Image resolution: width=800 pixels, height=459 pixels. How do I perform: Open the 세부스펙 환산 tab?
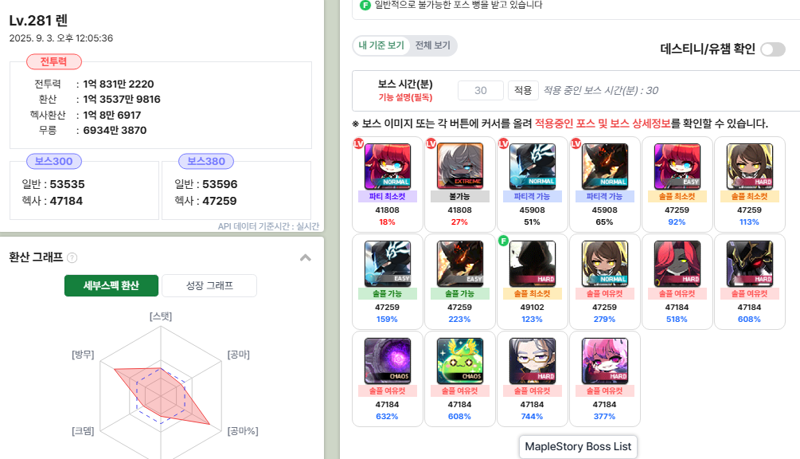pos(111,286)
